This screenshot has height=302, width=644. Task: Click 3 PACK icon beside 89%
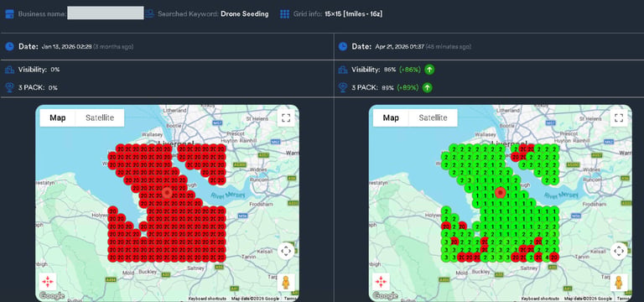(342, 87)
